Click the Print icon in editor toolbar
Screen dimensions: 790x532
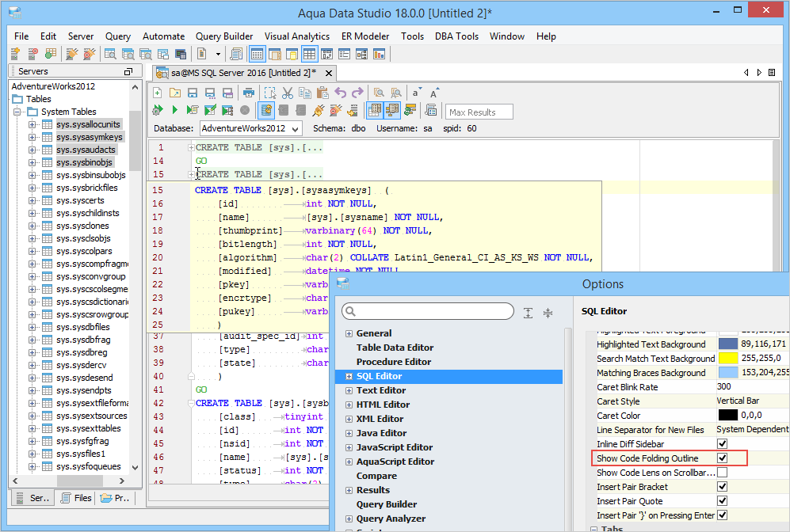[x=249, y=93]
